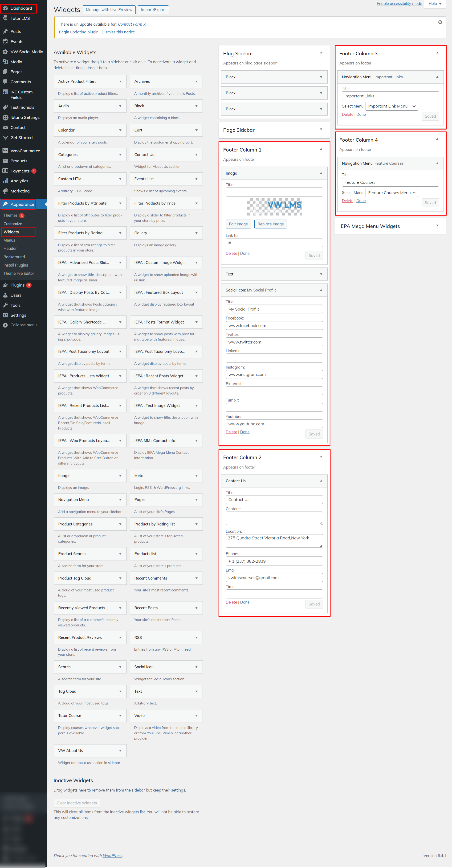The image size is (452, 868).
Task: Click the Plugins plug icon
Action: (5, 285)
